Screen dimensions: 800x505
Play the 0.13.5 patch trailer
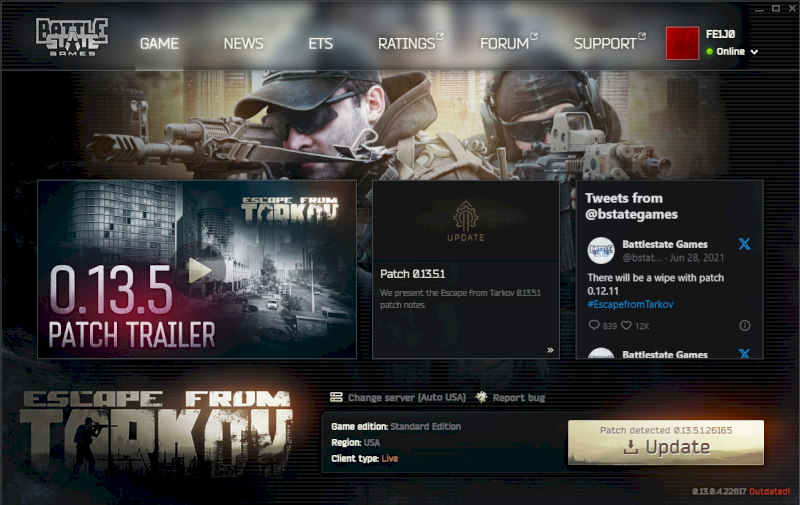(199, 270)
